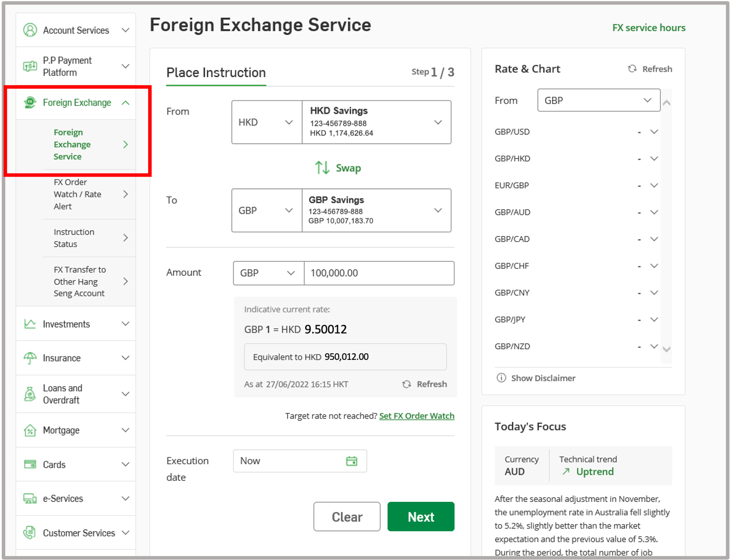
Task: Click the Uptrend arrow icon
Action: 566,472
